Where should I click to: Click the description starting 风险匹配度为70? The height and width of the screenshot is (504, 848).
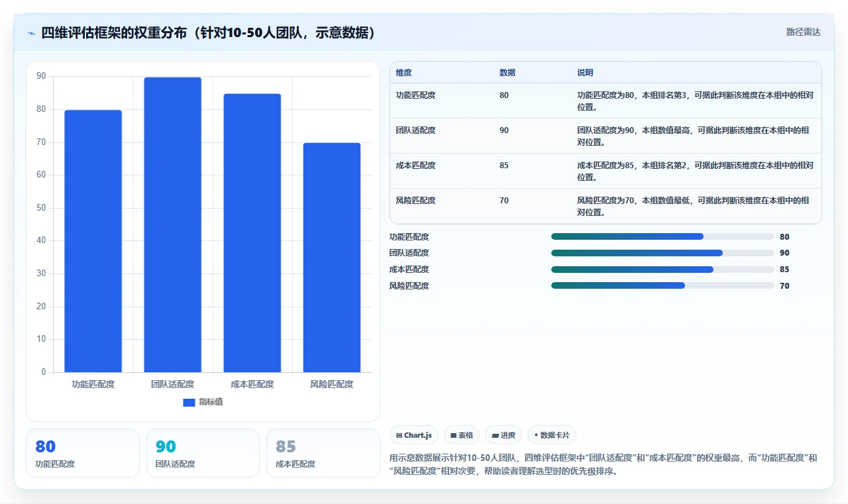[694, 207]
